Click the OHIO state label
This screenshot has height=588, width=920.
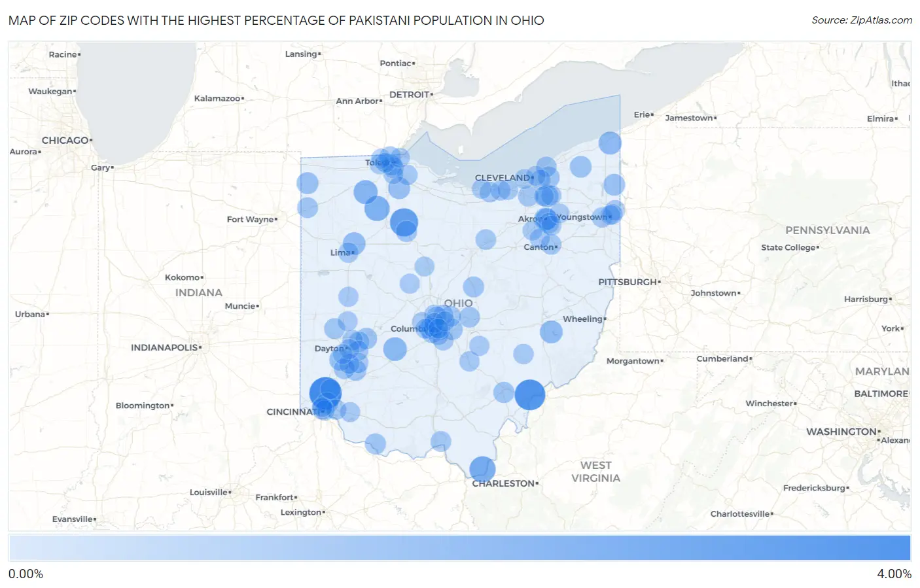point(458,303)
